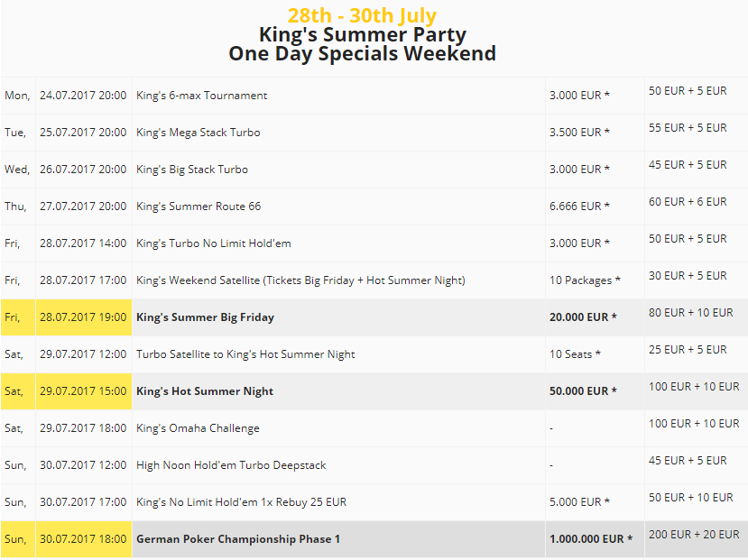Image resolution: width=748 pixels, height=560 pixels.
Task: Click the highlighted 28.07.2017 19:00 date cell
Action: coord(83,317)
